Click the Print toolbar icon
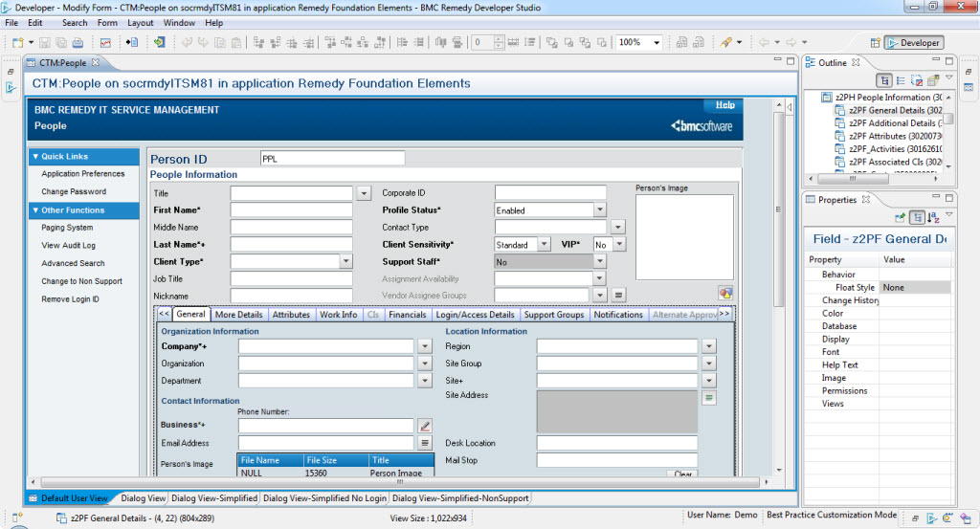Image resolution: width=980 pixels, height=529 pixels. point(78,42)
